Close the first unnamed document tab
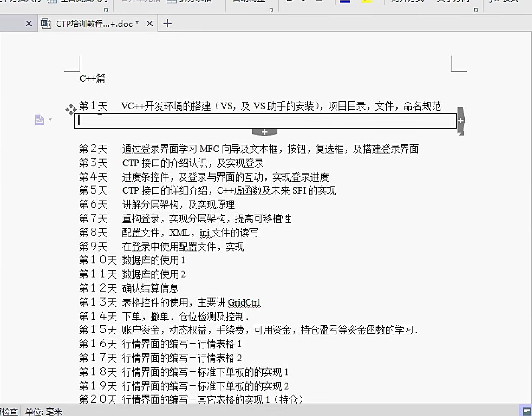This screenshot has width=532, height=416. pos(29,24)
